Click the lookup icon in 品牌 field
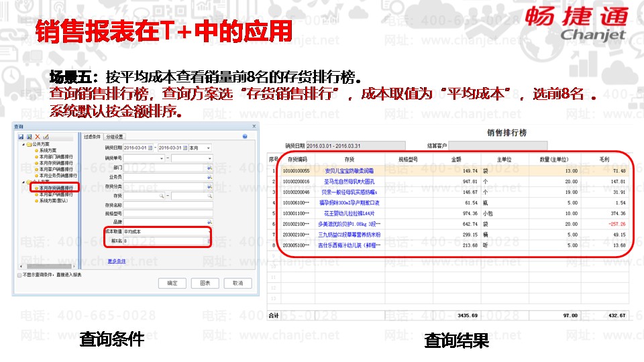Viewport: 644px width, 362px height. pyautogui.click(x=209, y=222)
